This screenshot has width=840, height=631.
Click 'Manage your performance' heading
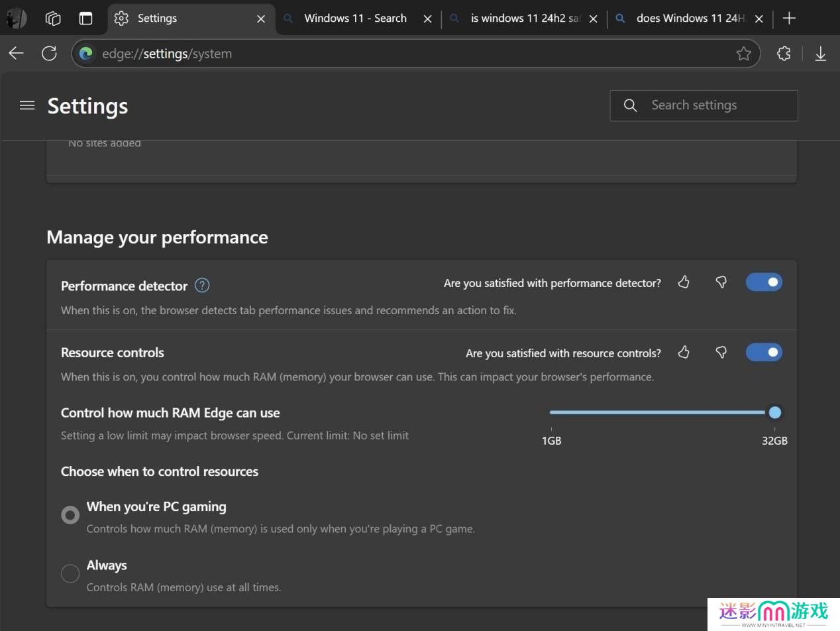(x=157, y=237)
